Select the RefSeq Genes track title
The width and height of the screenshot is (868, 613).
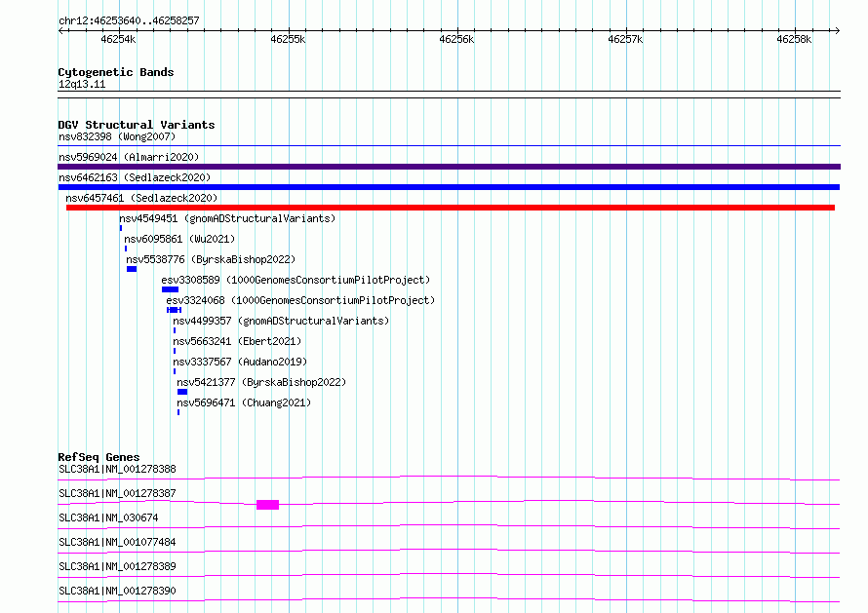(99, 457)
